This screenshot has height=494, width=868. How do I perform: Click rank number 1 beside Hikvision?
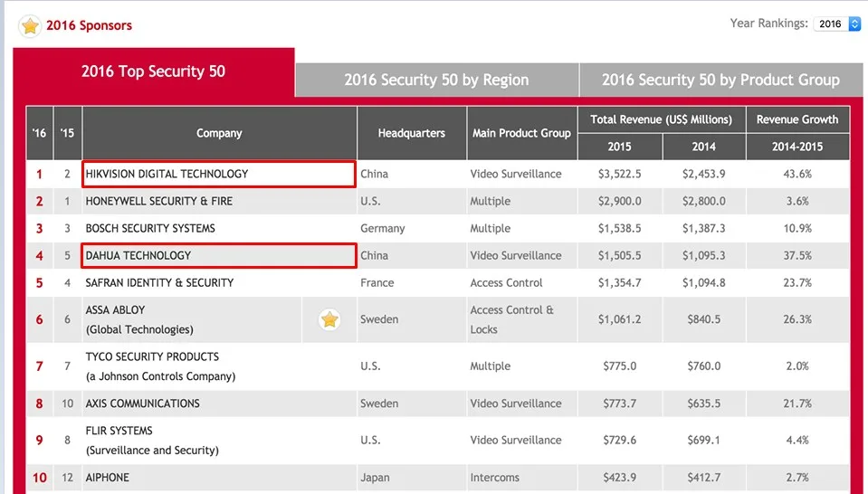click(39, 174)
